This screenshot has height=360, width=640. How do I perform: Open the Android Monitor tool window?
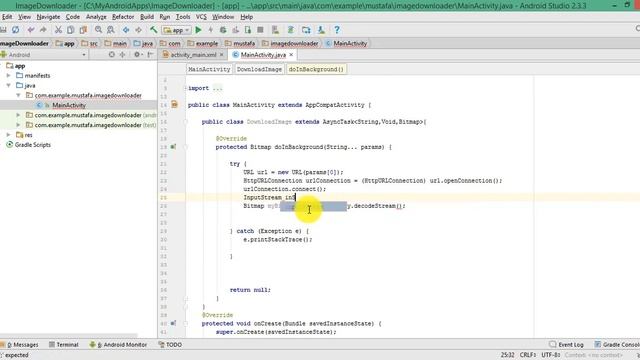[118, 344]
